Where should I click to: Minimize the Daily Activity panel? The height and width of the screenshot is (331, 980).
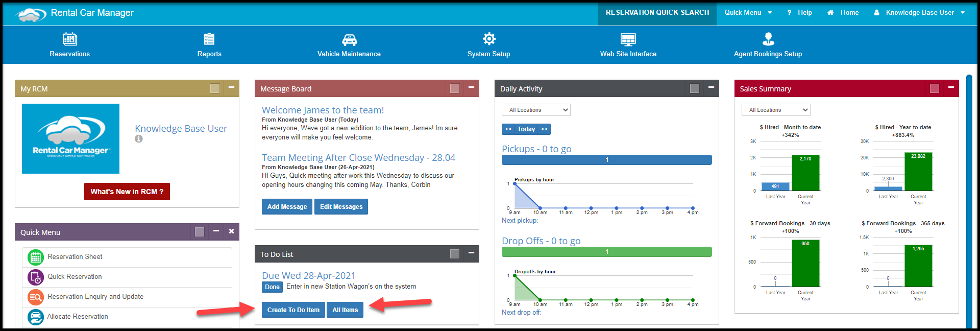point(711,88)
